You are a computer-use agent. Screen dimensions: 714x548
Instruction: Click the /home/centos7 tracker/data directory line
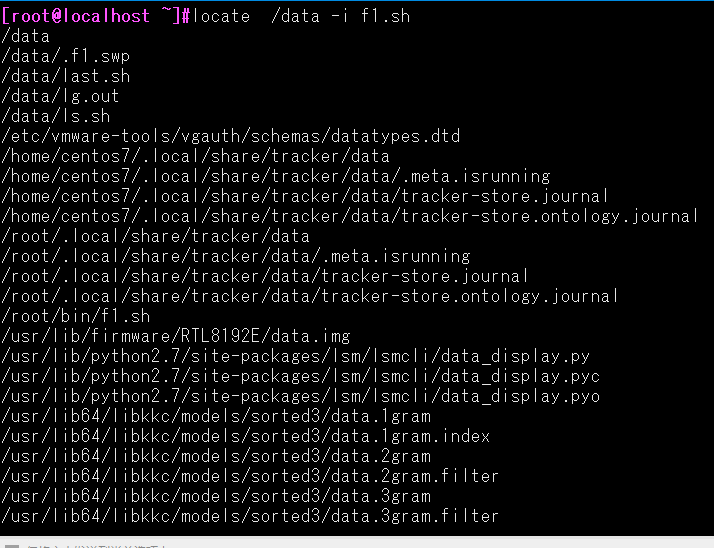point(195,157)
